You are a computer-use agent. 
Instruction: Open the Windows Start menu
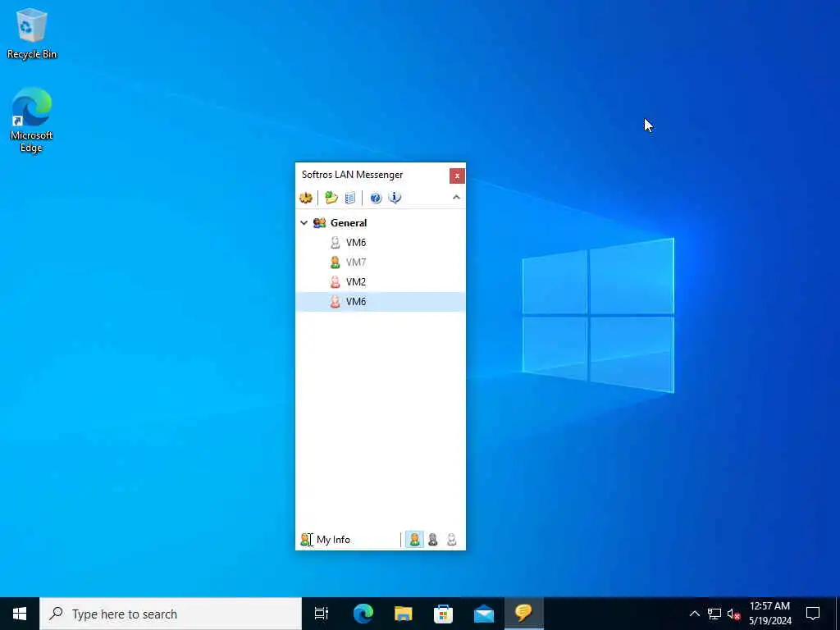click(20, 614)
